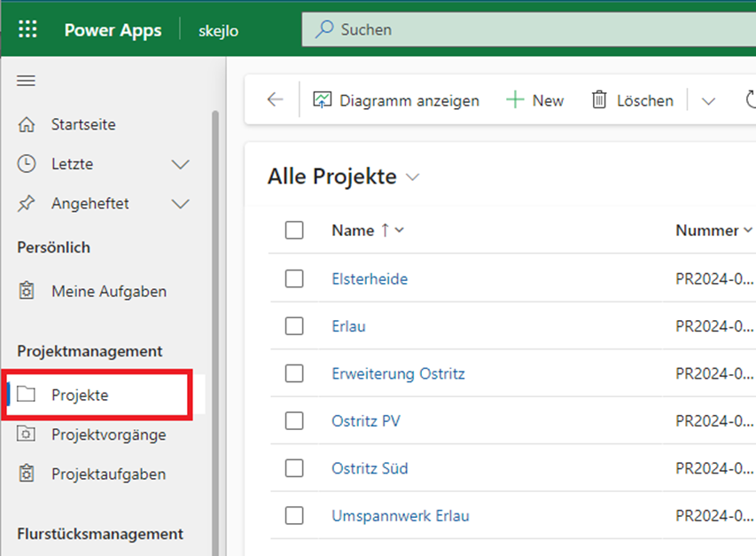Click the Löschen trash icon
Screen dimensions: 756x556
pos(600,100)
